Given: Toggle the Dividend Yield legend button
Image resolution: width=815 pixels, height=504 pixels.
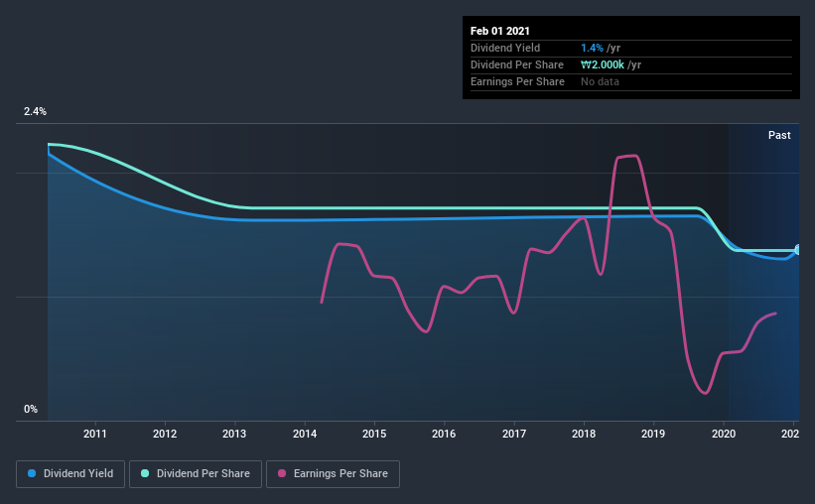Looking at the screenshot, I should [x=70, y=474].
